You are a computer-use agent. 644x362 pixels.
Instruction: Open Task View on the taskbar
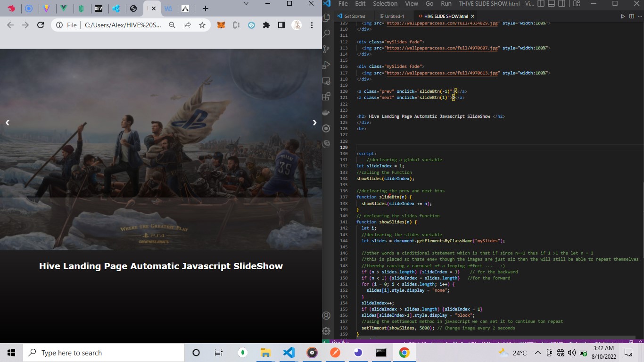[218, 353]
